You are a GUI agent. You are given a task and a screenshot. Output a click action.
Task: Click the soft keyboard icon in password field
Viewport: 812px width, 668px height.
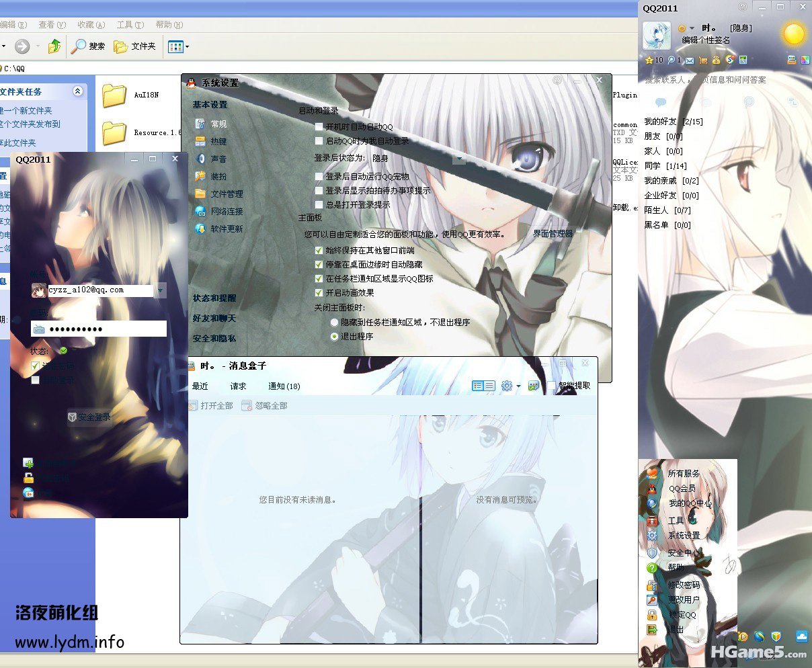[39, 329]
